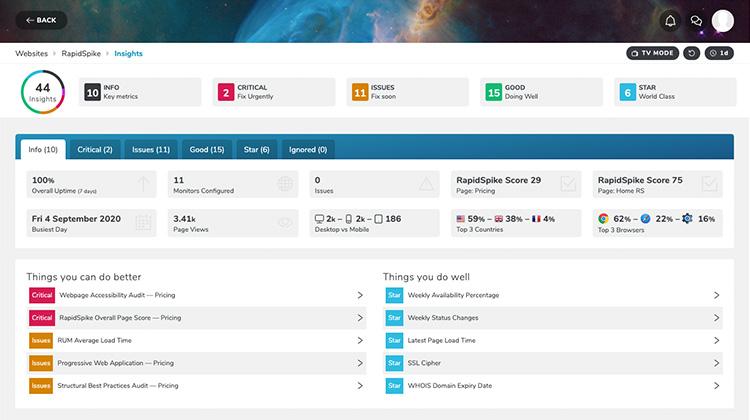The image size is (750, 420).
Task: Switch to the Good (15) tab
Action: (x=207, y=150)
